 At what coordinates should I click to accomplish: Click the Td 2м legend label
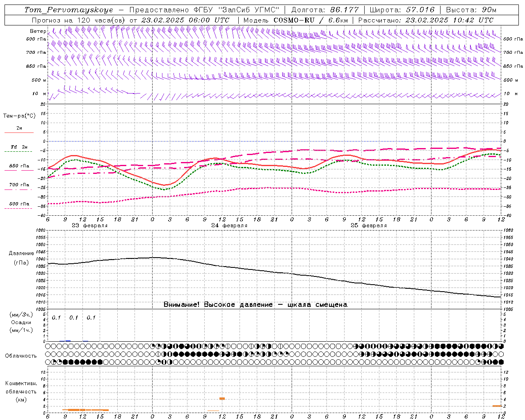(x=19, y=147)
